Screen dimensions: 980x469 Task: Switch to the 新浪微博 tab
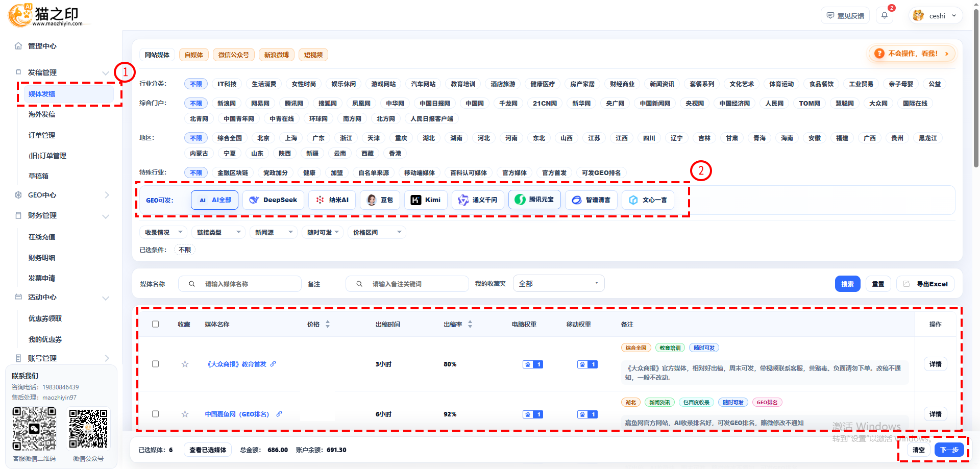point(277,55)
